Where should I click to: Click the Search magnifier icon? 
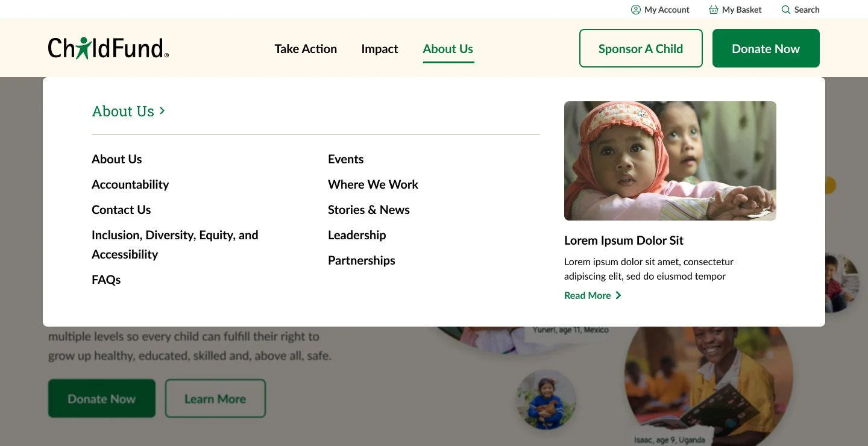tap(785, 10)
